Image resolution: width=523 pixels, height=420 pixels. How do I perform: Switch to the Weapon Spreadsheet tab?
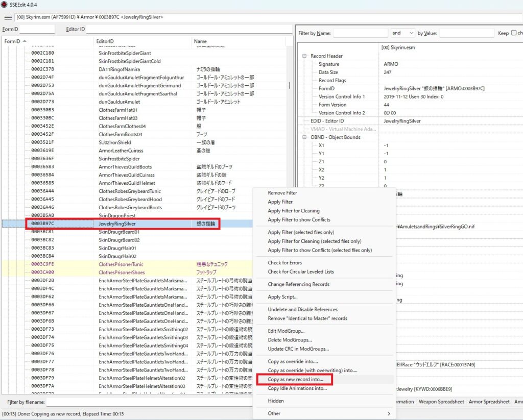pos(441,402)
